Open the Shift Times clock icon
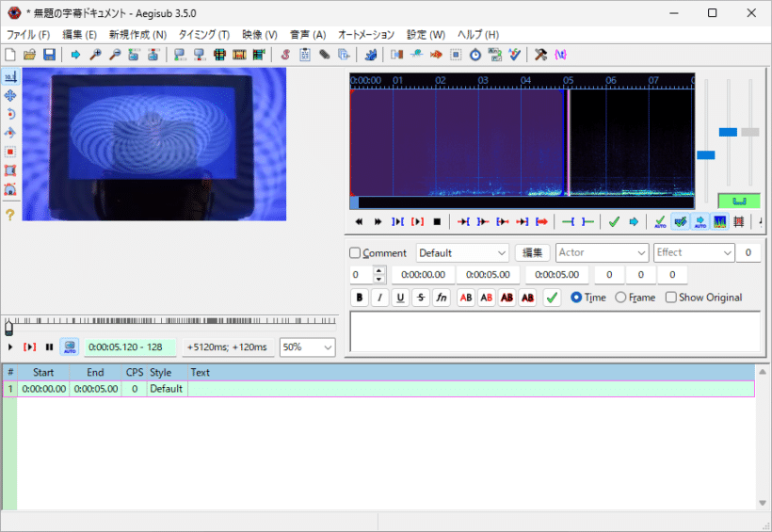Image resolution: width=772 pixels, height=532 pixels. [475, 55]
